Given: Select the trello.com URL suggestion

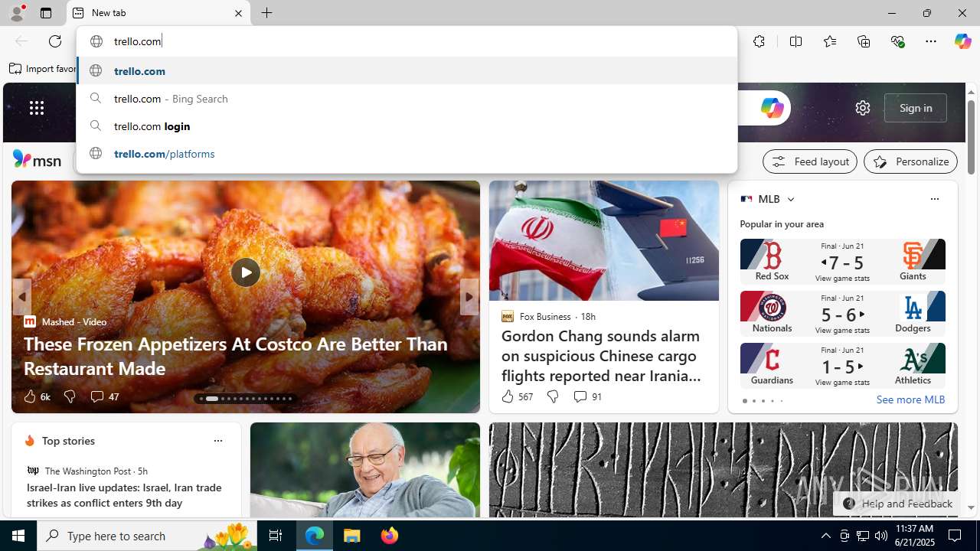Looking at the screenshot, I should (x=407, y=70).
